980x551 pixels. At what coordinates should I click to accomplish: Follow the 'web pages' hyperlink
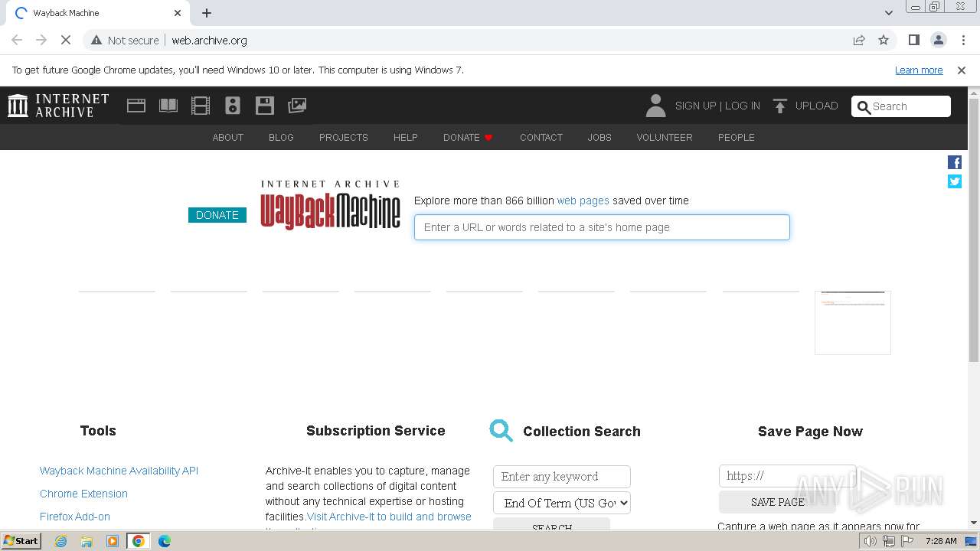pos(583,201)
